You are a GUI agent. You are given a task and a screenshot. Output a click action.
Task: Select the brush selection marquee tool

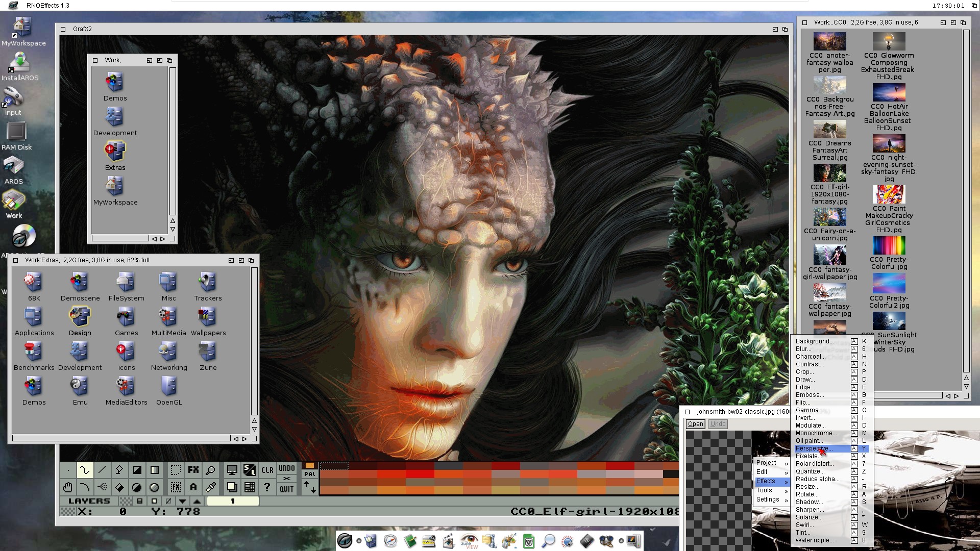tap(176, 470)
